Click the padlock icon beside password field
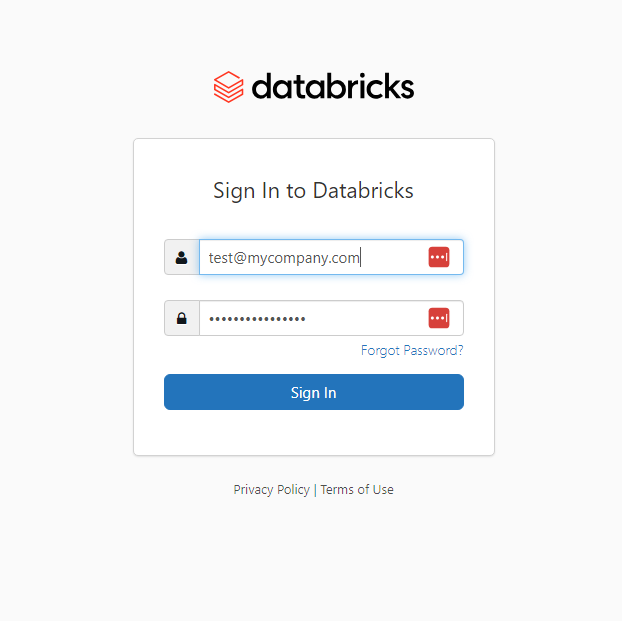622x621 pixels. (182, 318)
